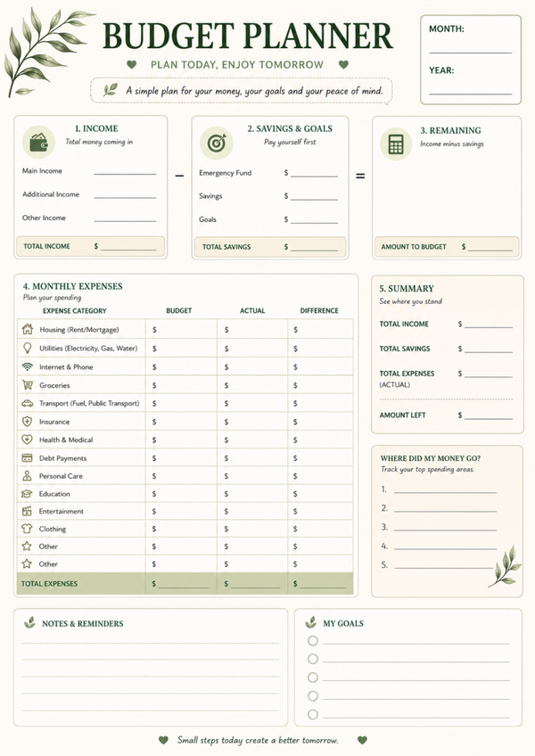Tick the topmost circle under My Goals
Viewport: 535px width, 756px height.
(x=313, y=640)
